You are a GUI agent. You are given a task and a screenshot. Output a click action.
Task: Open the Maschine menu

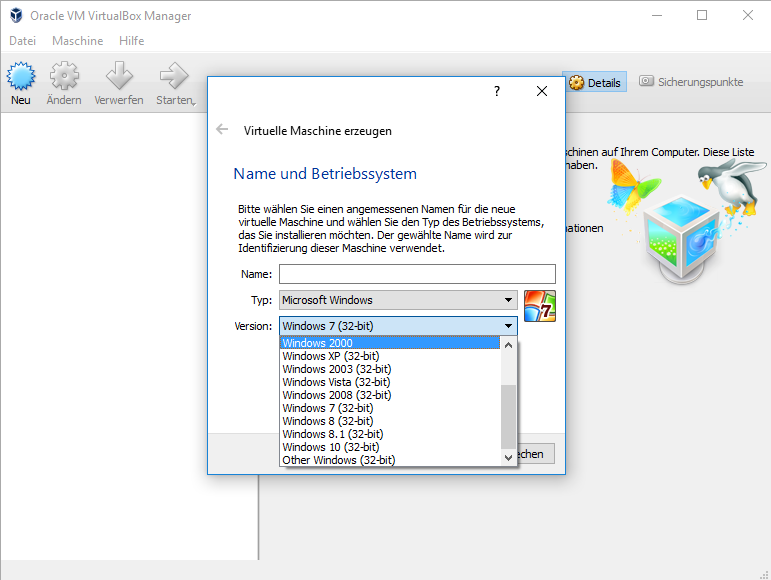[78, 41]
